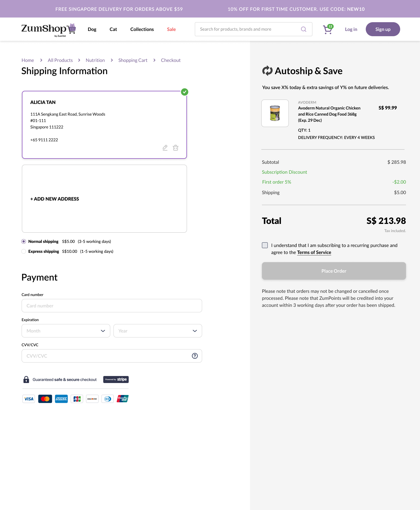Tick the recurring purchase agreement checkbox

[x=265, y=245]
